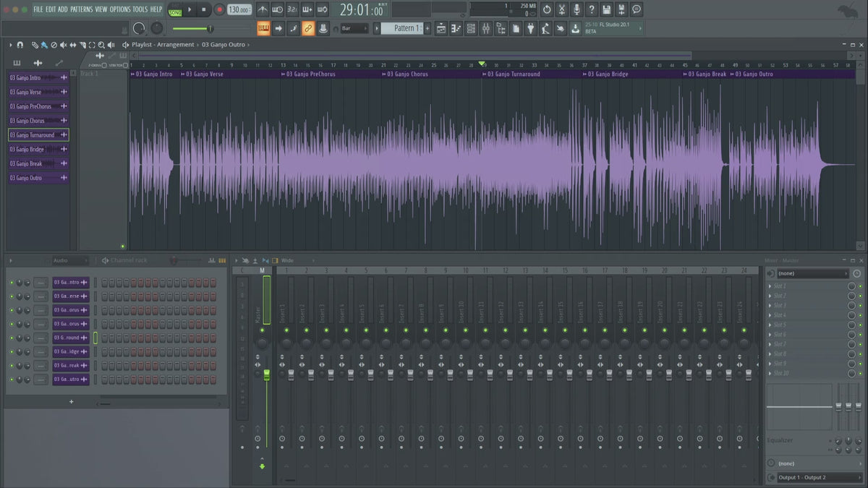Select the magnet snap icon in playlist

click(x=20, y=45)
